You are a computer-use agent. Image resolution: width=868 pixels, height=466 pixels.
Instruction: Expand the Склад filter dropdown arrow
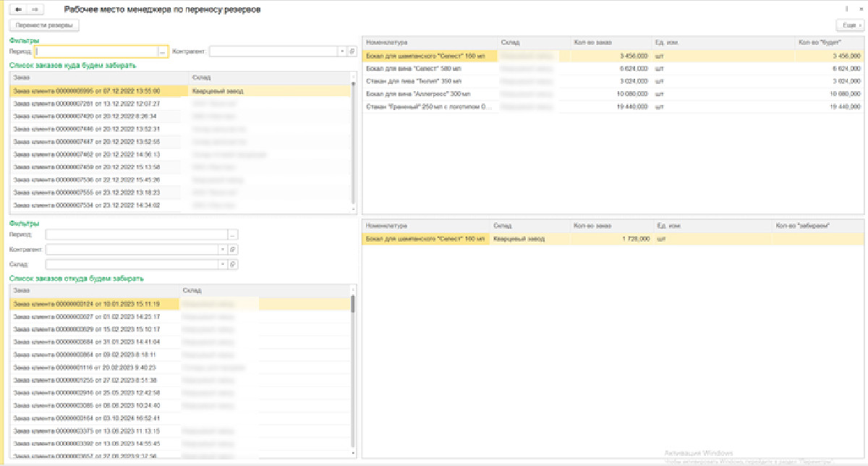223,264
